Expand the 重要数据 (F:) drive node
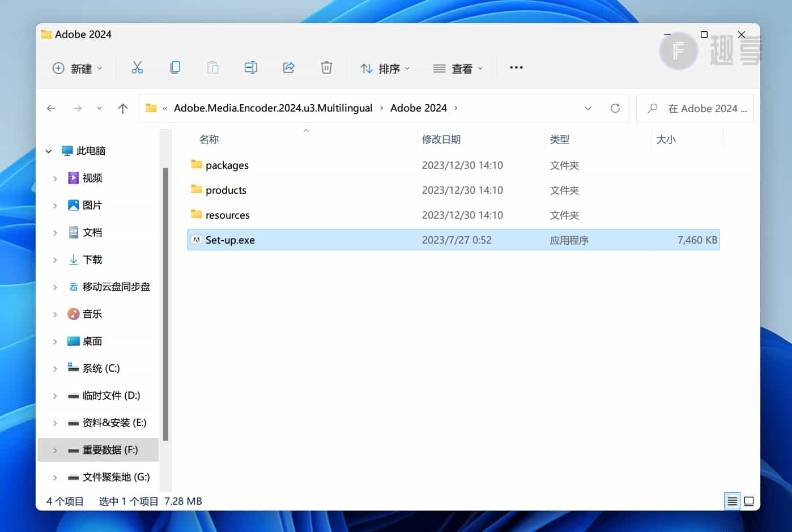 (55, 450)
